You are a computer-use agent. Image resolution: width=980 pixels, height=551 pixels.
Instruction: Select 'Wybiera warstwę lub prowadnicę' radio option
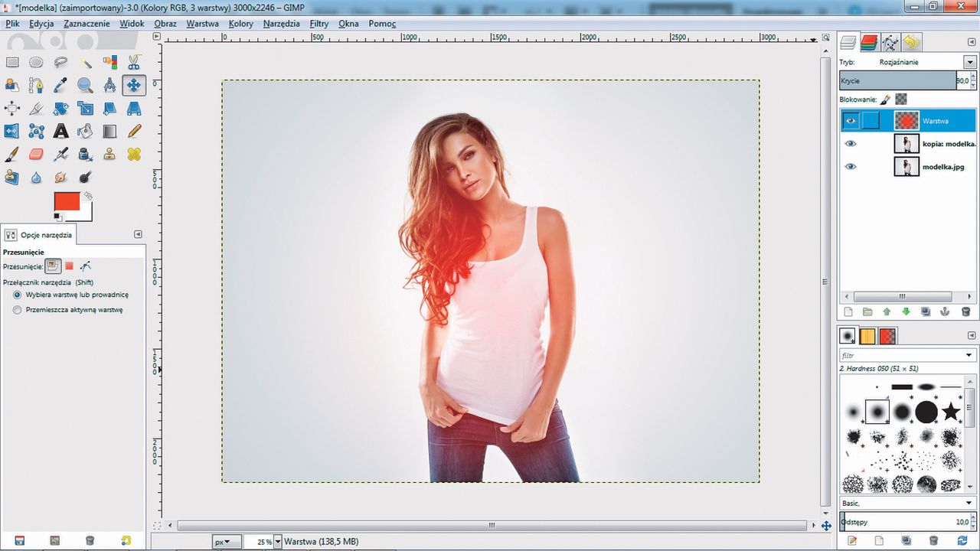(x=17, y=295)
